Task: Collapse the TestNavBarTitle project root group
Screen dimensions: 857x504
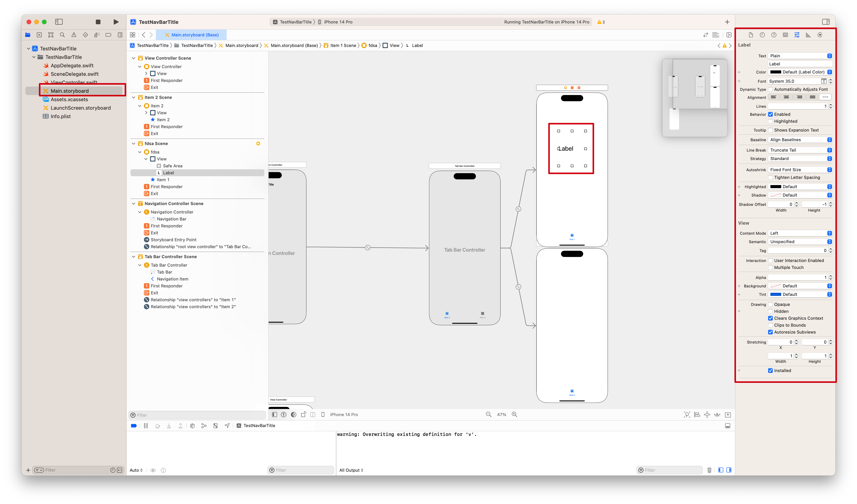Action: point(28,49)
